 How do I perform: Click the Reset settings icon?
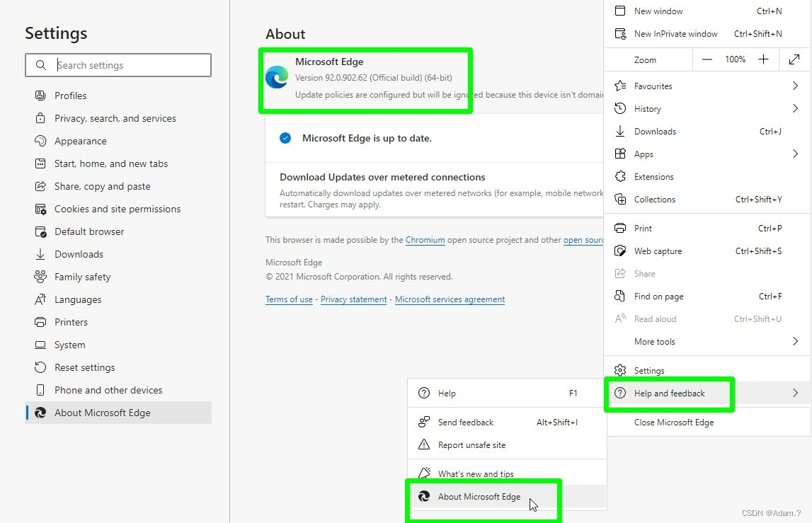(40, 367)
